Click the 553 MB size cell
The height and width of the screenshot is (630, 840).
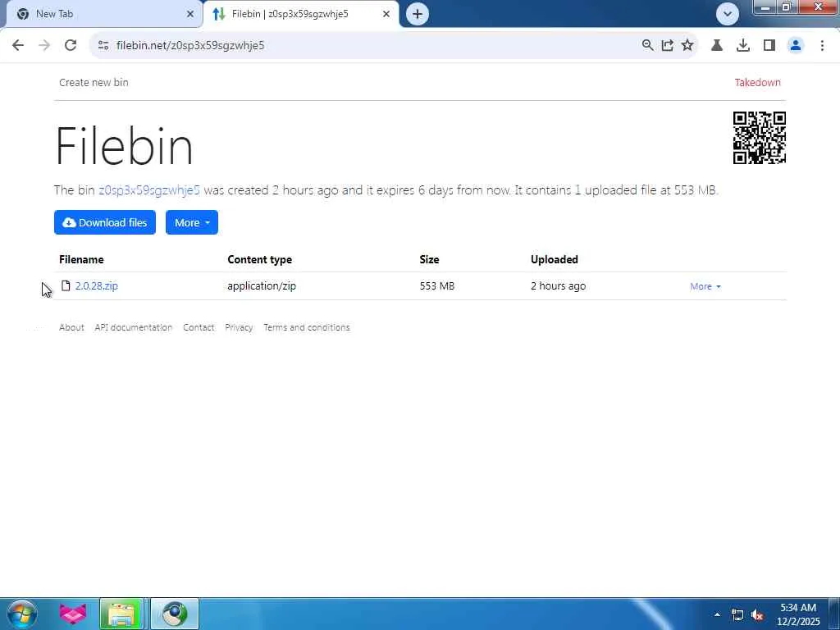coord(437,286)
